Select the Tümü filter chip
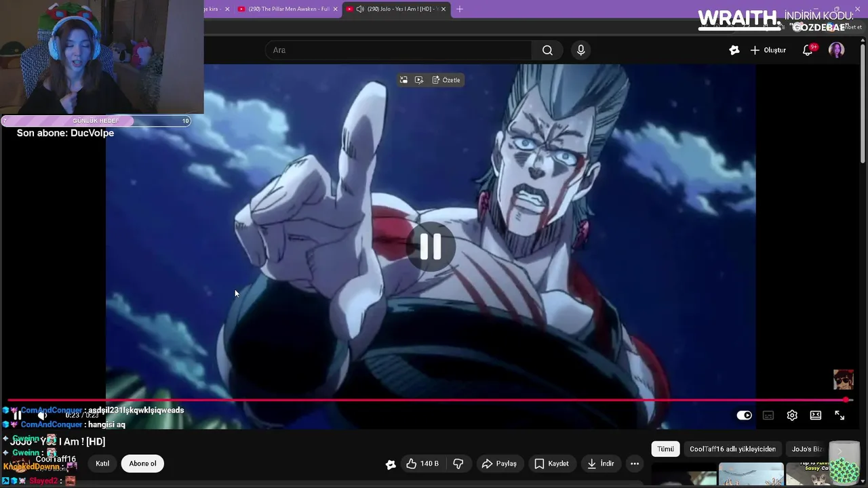The image size is (868, 488). (665, 449)
